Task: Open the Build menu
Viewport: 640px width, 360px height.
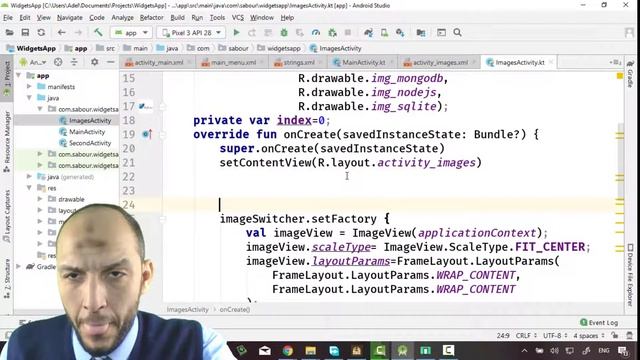Action: [x=177, y=18]
